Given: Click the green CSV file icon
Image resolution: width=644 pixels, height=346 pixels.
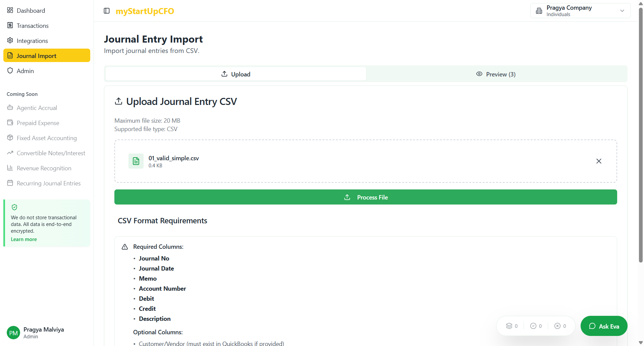Looking at the screenshot, I should (136, 161).
